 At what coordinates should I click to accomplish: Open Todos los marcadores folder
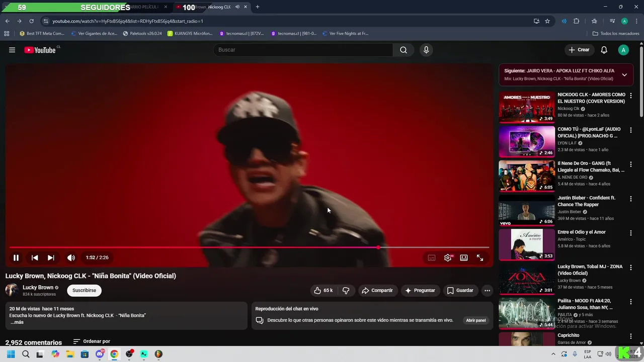[x=616, y=34]
